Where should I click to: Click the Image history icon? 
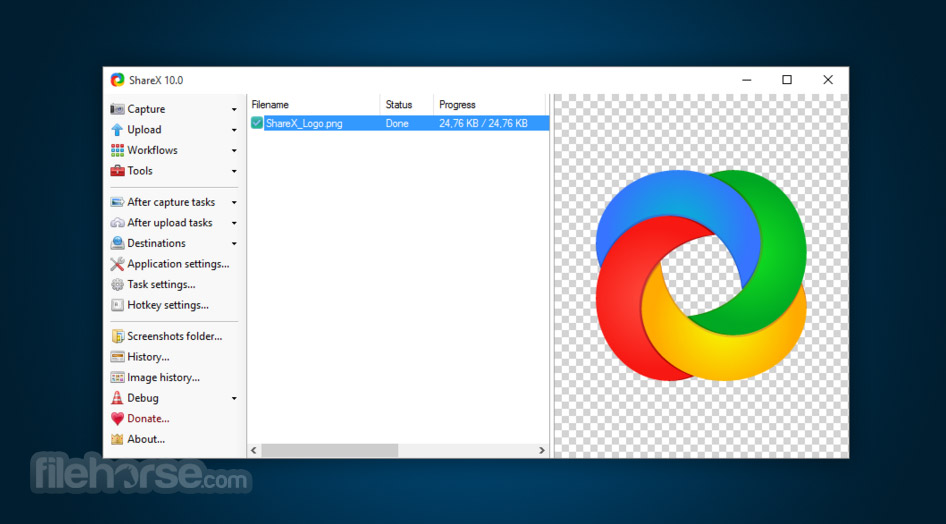[117, 377]
